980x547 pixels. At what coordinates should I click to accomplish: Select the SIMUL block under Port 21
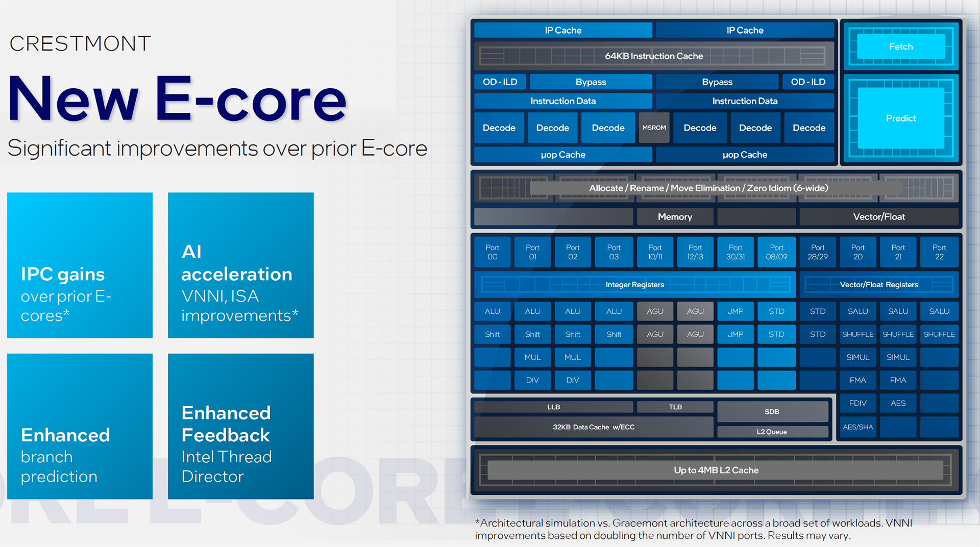[898, 357]
